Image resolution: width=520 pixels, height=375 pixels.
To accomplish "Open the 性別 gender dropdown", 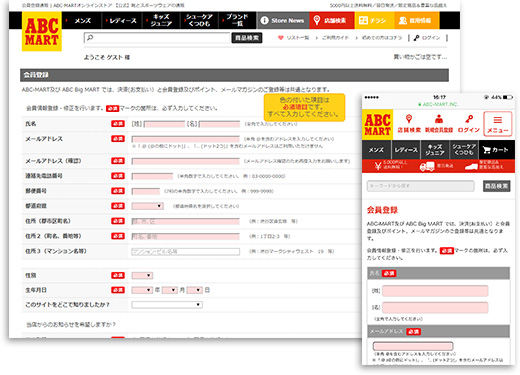I will coord(142,275).
